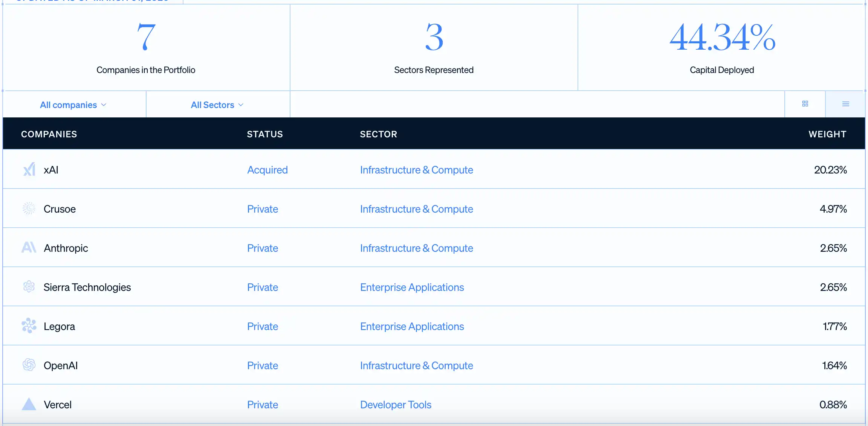The image size is (868, 426).
Task: Click the chevron next to All Sectors
Action: (x=241, y=105)
